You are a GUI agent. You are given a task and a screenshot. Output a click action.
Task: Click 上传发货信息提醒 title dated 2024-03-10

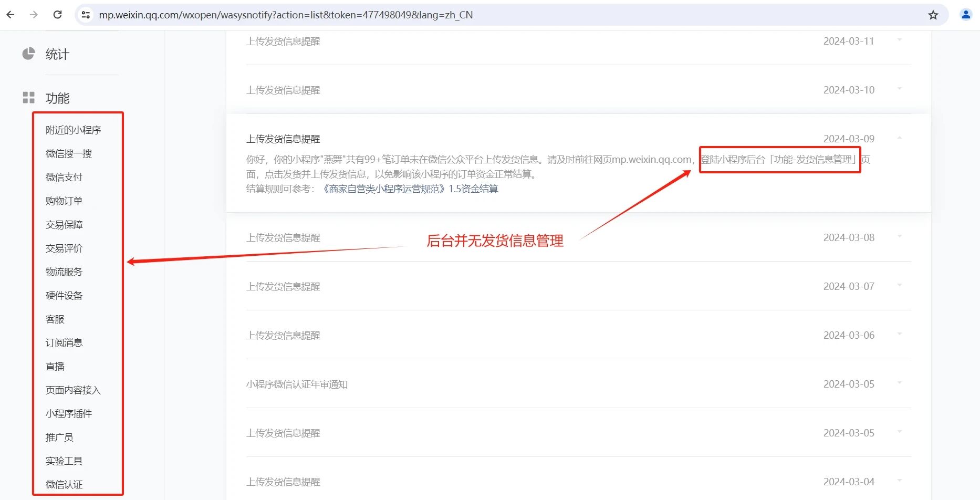[x=283, y=90]
